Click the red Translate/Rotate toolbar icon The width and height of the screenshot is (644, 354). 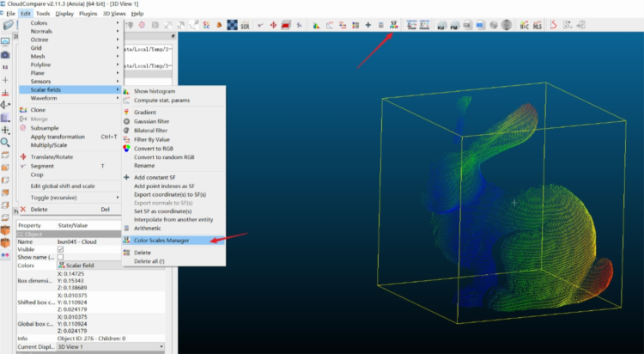(273, 26)
